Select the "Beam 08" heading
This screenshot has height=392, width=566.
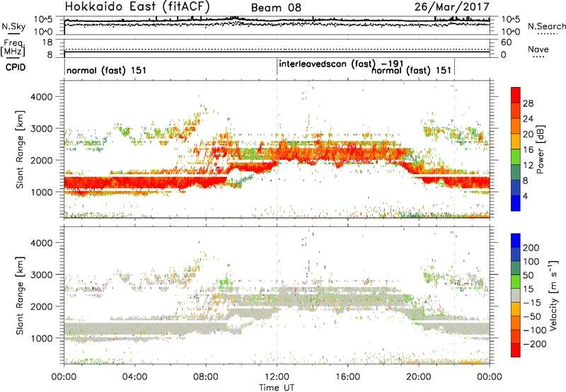(x=276, y=8)
